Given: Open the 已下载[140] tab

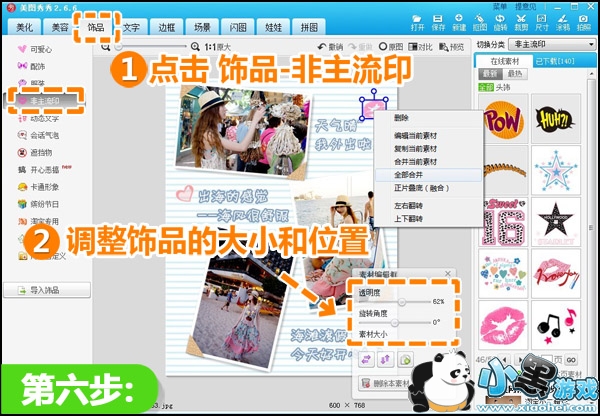Looking at the screenshot, I should [x=554, y=61].
